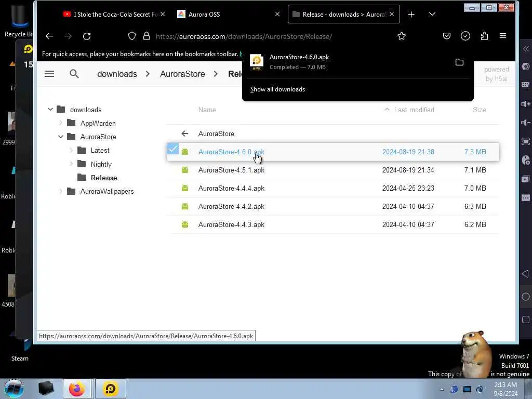Click the Android icon of AuroraStore-4.5.1.apk

185,170
